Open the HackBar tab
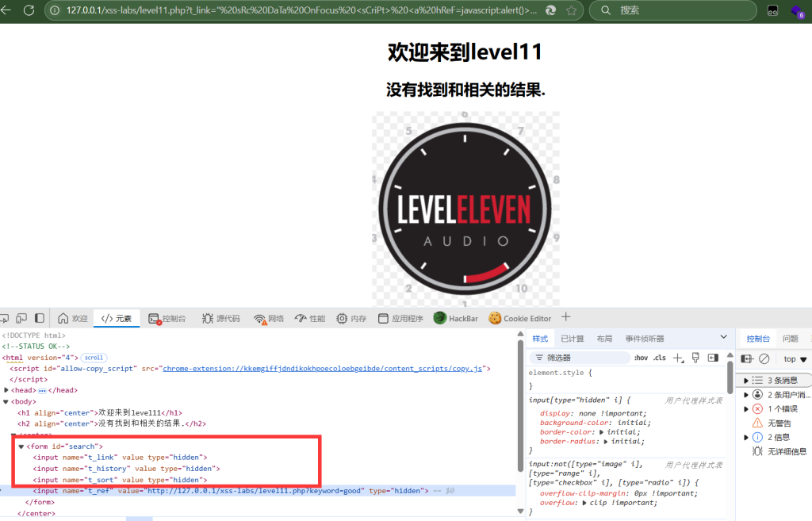The height and width of the screenshot is (521, 812). (x=456, y=318)
